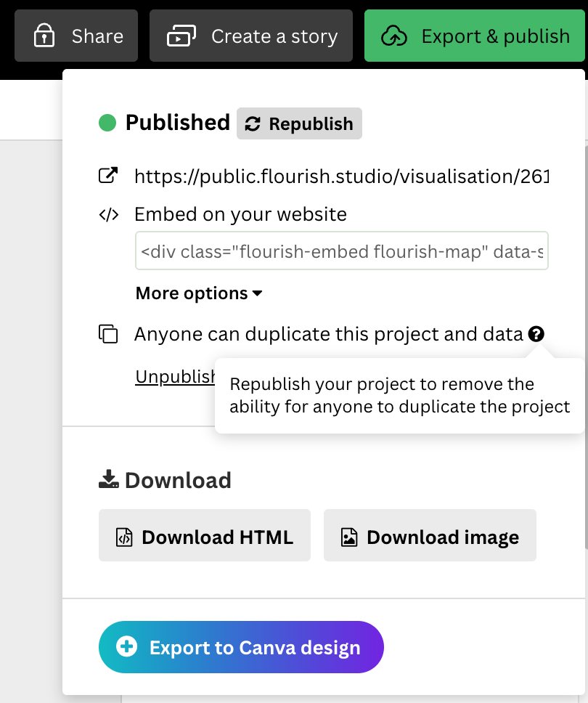Click the Download image button
The height and width of the screenshot is (703, 588).
430,536
